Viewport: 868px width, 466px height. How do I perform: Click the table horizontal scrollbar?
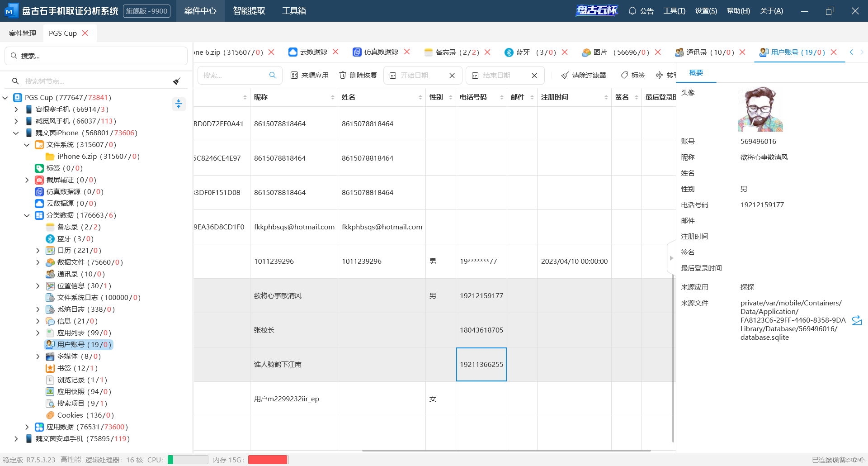click(x=506, y=451)
